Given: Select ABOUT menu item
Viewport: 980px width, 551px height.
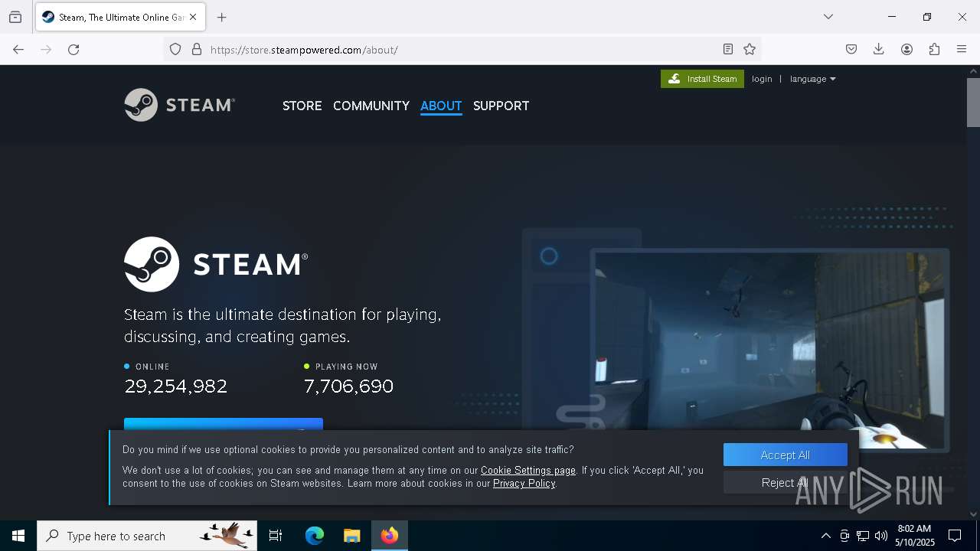Looking at the screenshot, I should point(441,106).
